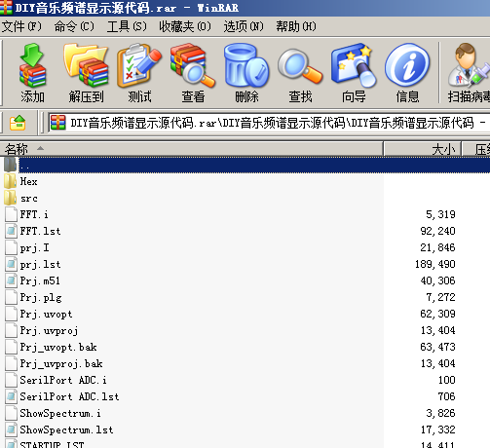Select the ShowSpectrum.i file name

(60, 414)
